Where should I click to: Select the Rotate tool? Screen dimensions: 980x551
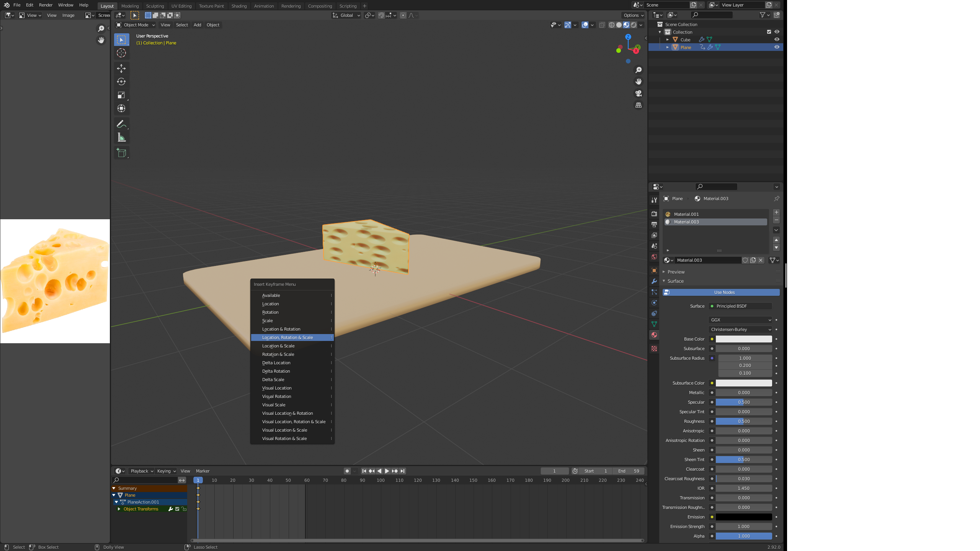tap(121, 82)
